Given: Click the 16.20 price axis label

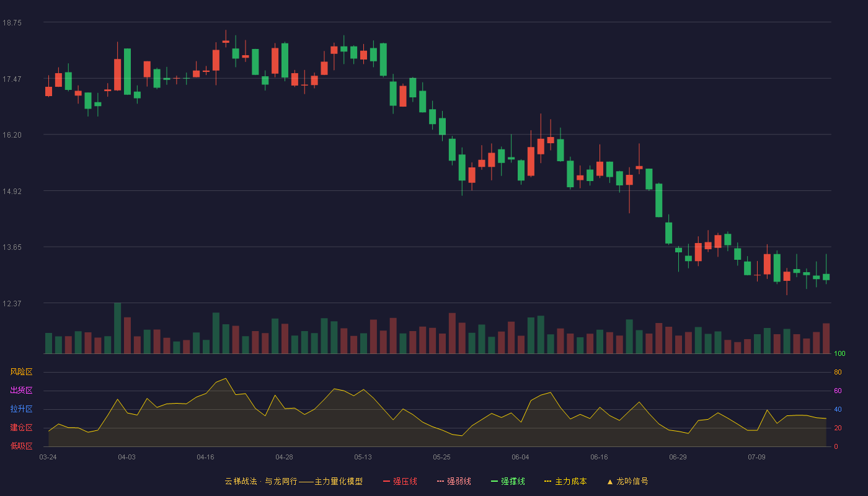Looking at the screenshot, I should pos(12,135).
